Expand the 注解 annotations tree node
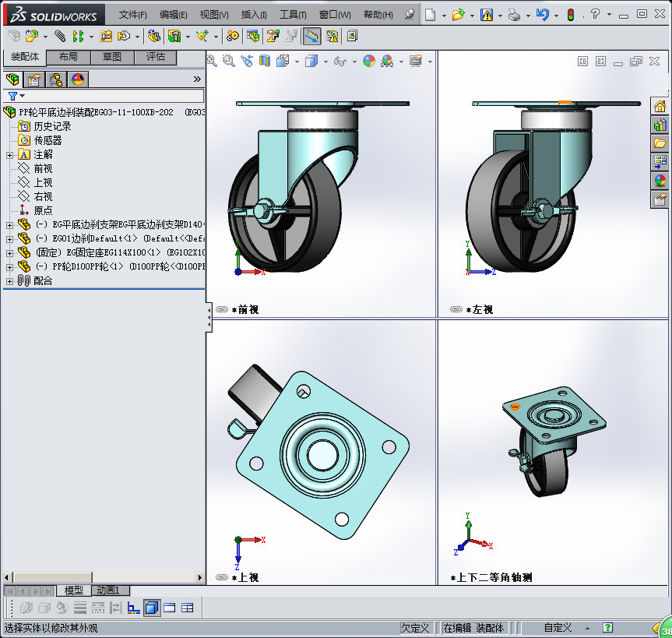The image size is (672, 638). click(9, 155)
